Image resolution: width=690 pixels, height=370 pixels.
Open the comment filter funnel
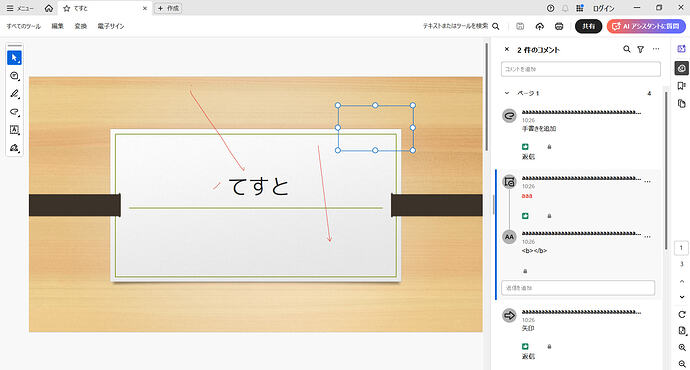coord(641,49)
